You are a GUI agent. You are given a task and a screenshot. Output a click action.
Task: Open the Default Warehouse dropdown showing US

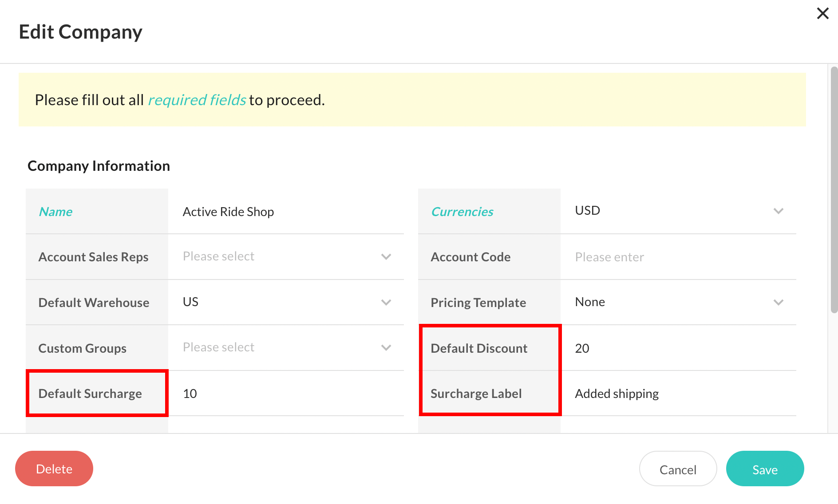click(x=286, y=302)
